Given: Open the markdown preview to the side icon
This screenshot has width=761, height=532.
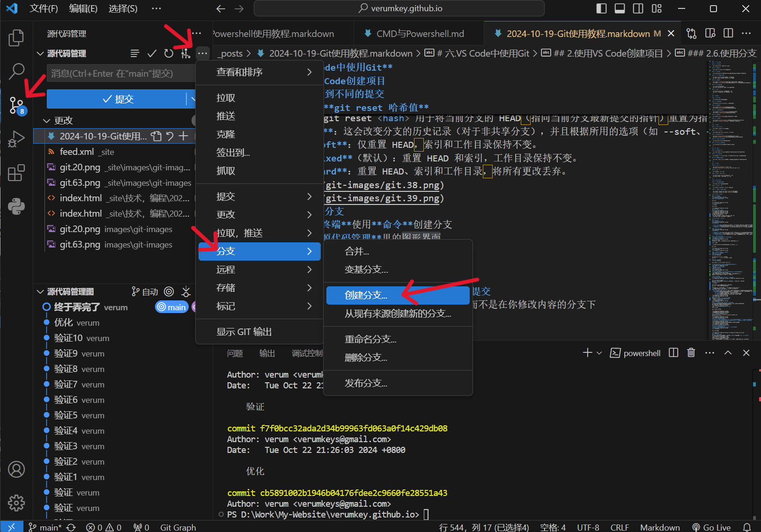Looking at the screenshot, I should 710,34.
